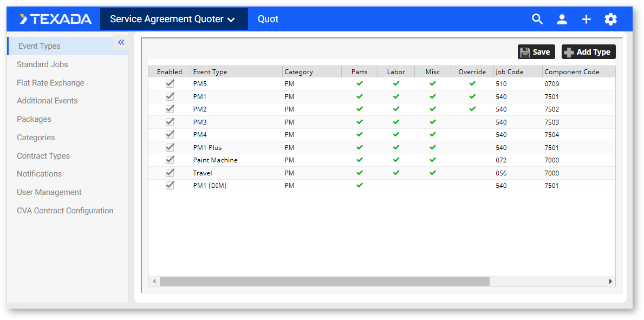This screenshot has height=320, width=644.
Task: Click PM1 row Override checkmark
Action: pos(472,96)
